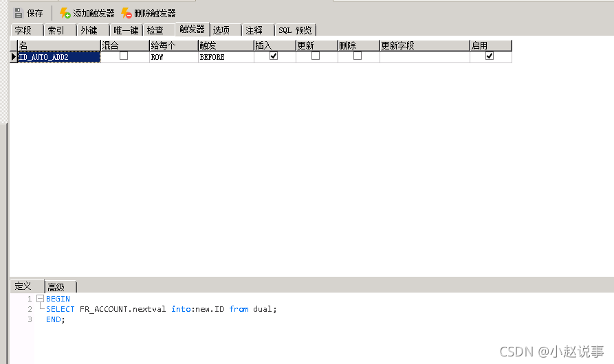Image resolution: width=614 pixels, height=364 pixels.
Task: Click the BEFORE cell in 触发 column
Action: click(226, 57)
